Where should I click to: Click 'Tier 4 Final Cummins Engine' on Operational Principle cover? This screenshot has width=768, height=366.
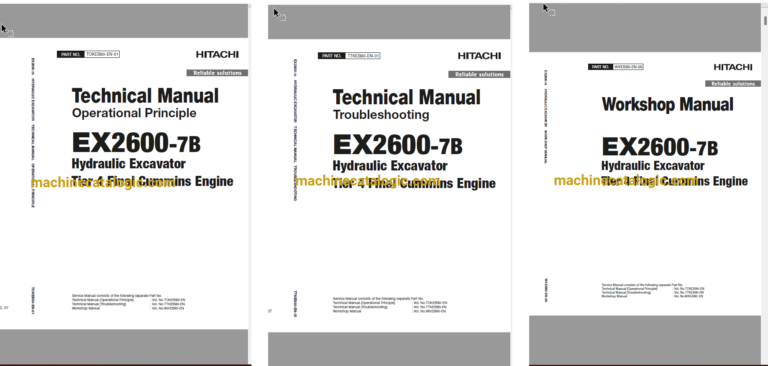point(152,181)
